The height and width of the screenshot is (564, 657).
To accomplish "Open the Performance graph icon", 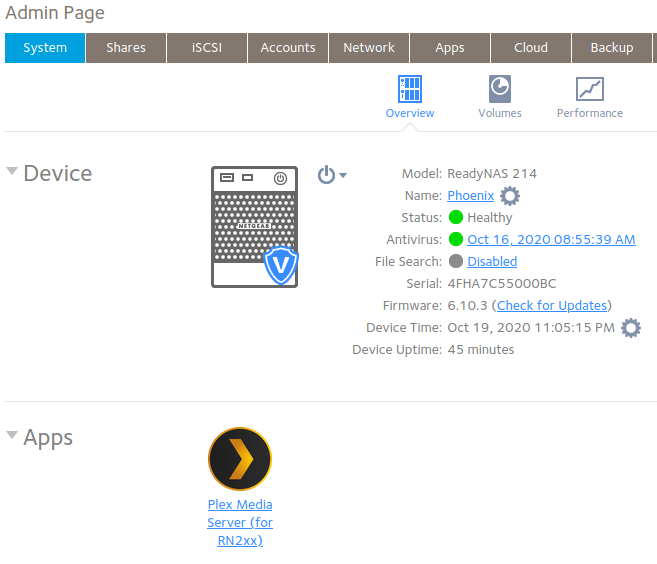I will click(x=589, y=89).
